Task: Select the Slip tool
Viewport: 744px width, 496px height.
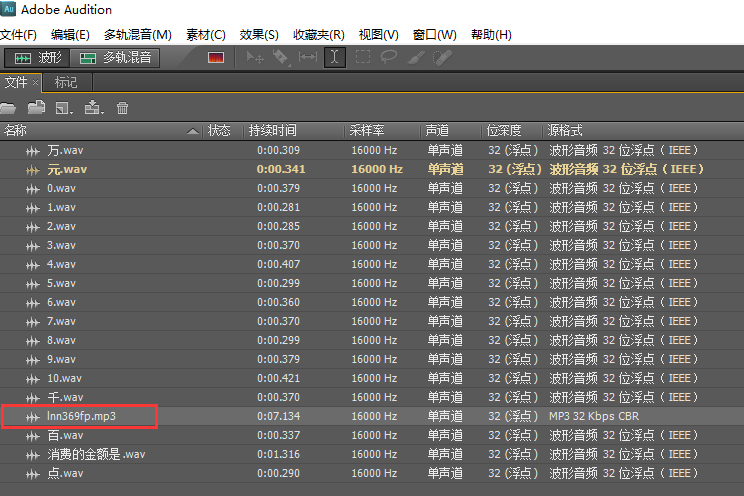Action: pyautogui.click(x=308, y=57)
